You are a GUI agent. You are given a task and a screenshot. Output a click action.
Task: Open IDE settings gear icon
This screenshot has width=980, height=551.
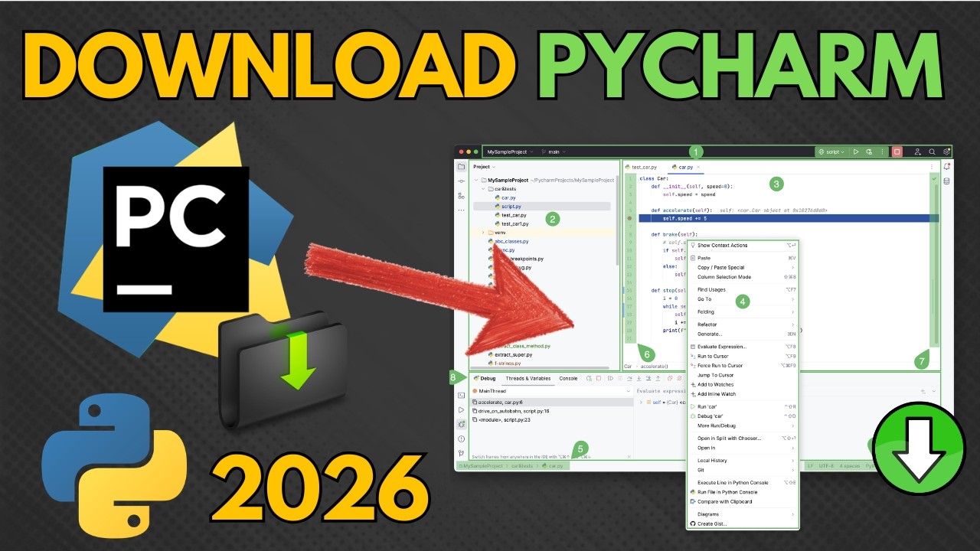946,152
